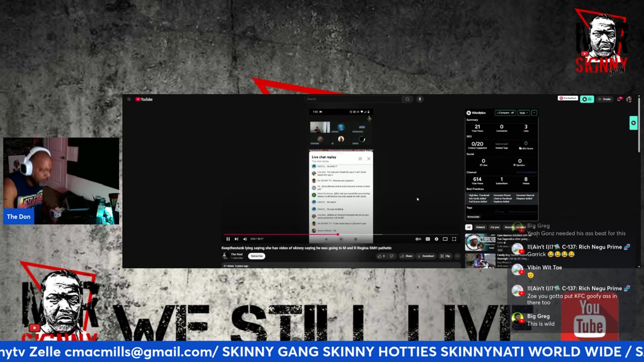This screenshot has width=644, height=362.
Task: Toggle the autoplay switch in the player
Action: (x=418, y=239)
